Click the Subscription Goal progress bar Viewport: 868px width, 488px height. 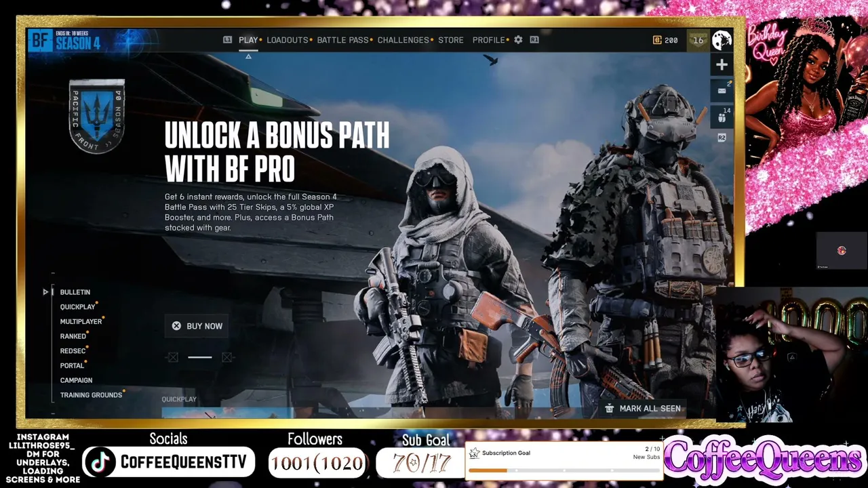click(564, 470)
